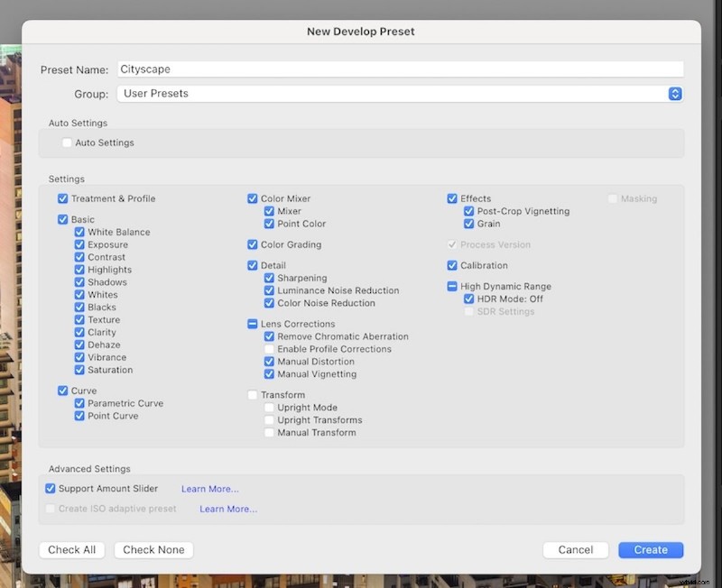Click Learn More beside Support Amount Slider
722x588 pixels.
(x=209, y=488)
